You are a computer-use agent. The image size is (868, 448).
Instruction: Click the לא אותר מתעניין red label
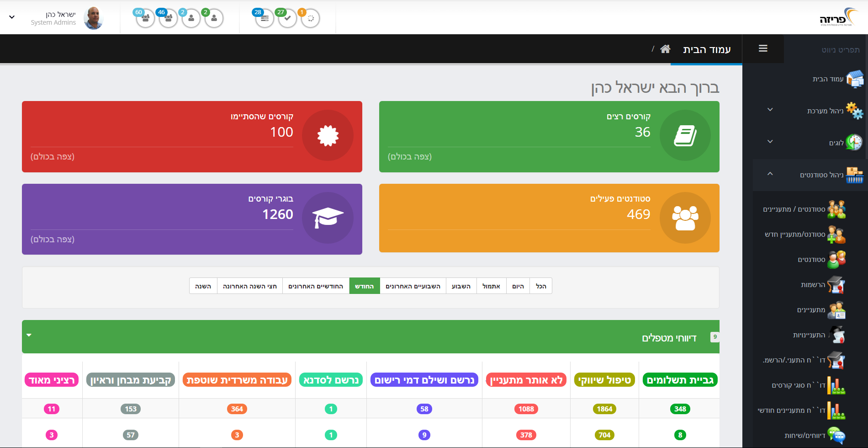pyautogui.click(x=526, y=380)
